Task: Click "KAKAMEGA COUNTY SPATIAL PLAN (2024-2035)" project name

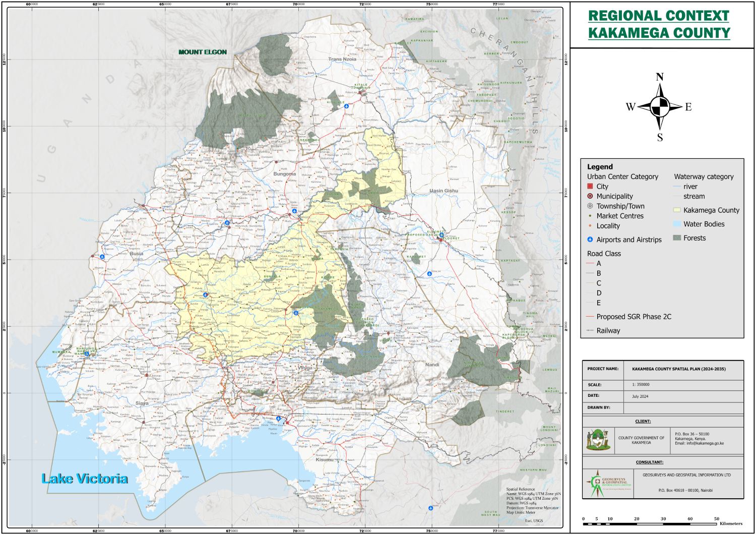Action: click(x=679, y=369)
